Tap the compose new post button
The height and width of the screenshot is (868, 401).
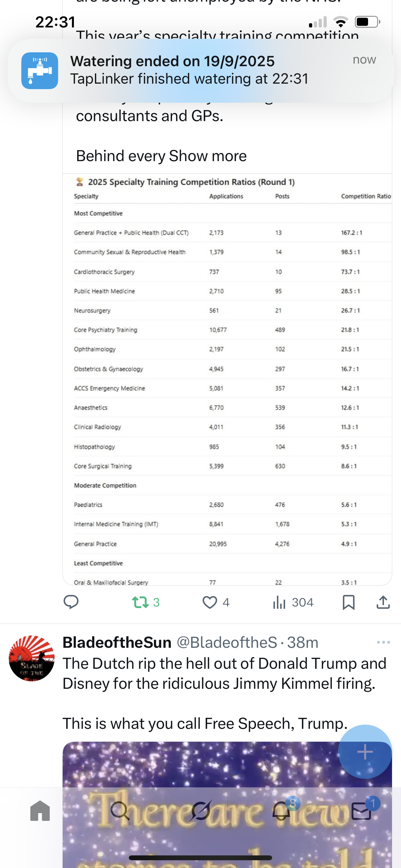click(365, 752)
